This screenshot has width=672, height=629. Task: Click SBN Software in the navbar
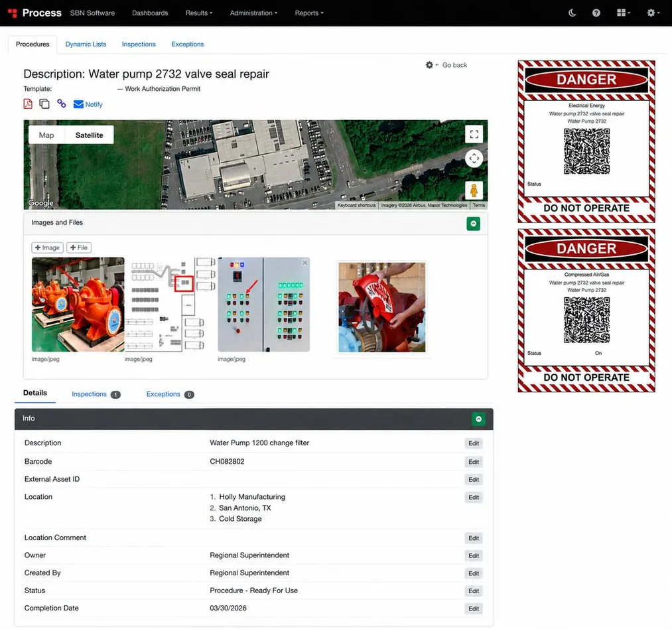[x=93, y=13]
